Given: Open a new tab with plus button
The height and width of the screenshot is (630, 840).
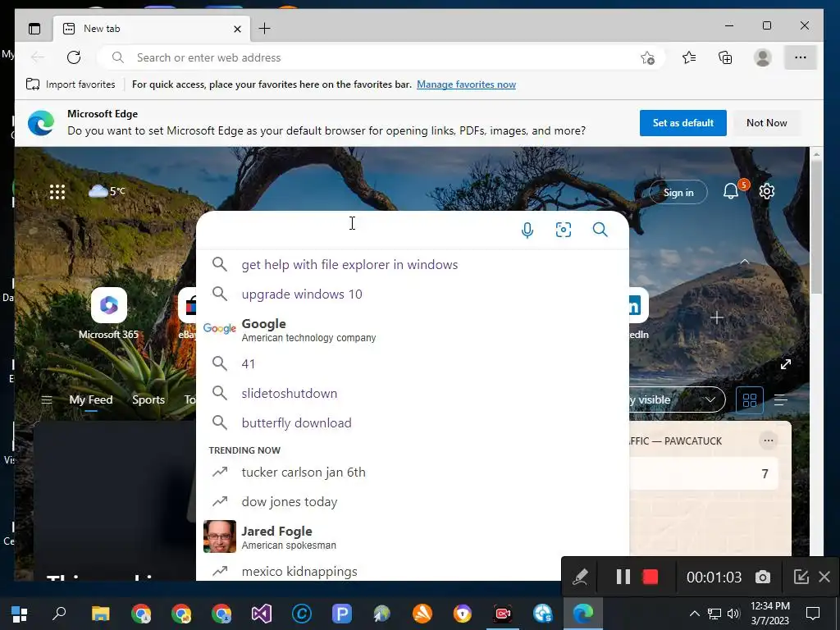Looking at the screenshot, I should tap(265, 29).
